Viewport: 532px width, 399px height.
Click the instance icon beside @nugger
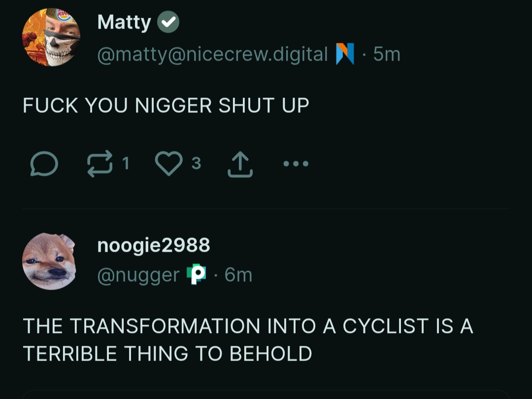[x=198, y=274]
